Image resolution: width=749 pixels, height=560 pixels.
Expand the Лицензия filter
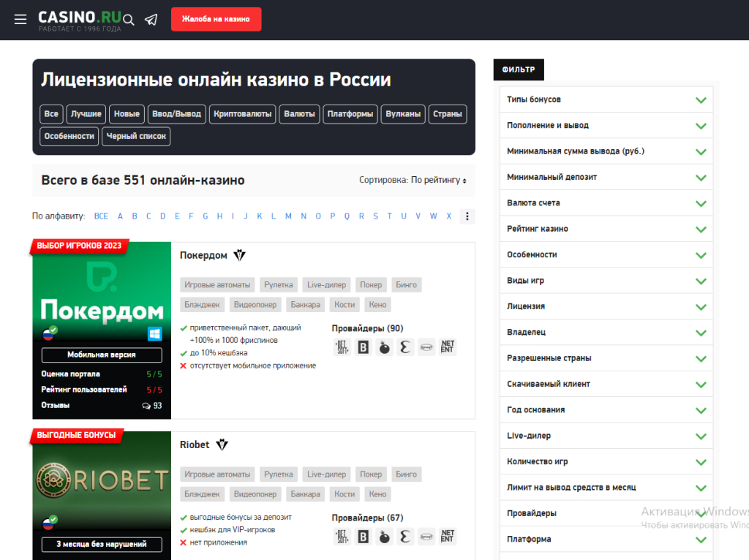click(606, 306)
